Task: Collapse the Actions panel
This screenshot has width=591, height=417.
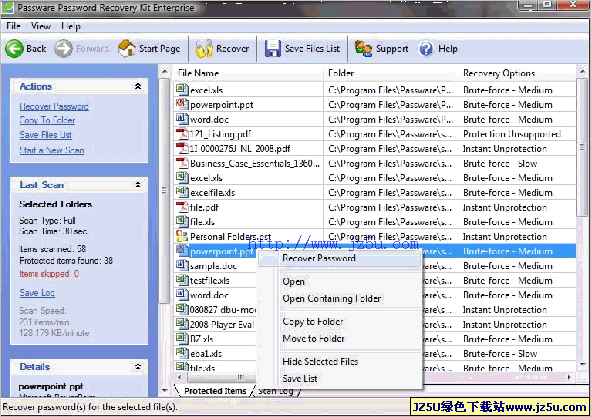Action: tap(138, 86)
